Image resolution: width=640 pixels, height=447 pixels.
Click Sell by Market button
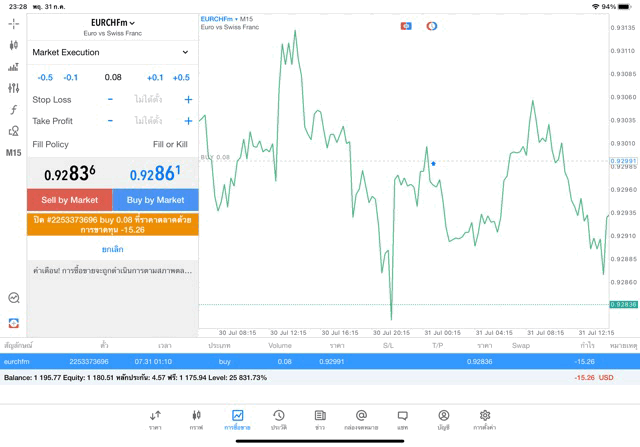coord(69,200)
